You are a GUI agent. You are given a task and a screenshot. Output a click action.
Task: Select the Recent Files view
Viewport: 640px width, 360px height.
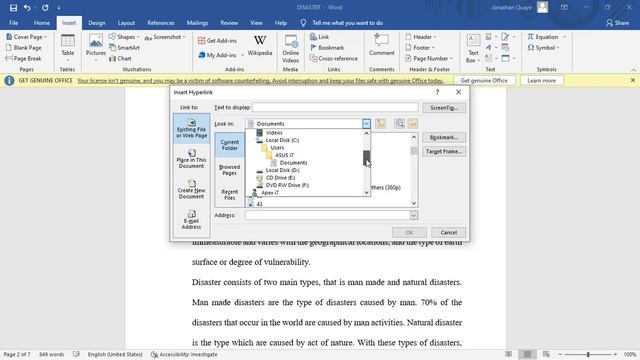229,194
